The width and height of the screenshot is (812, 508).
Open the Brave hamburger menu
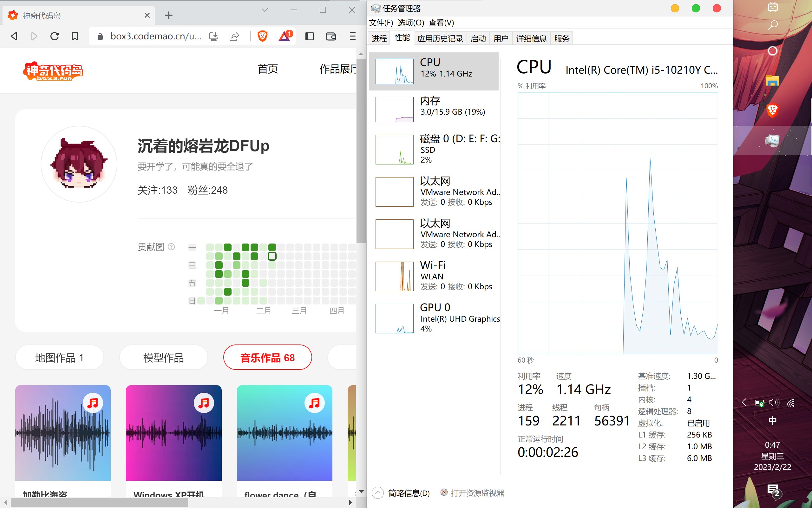[352, 36]
